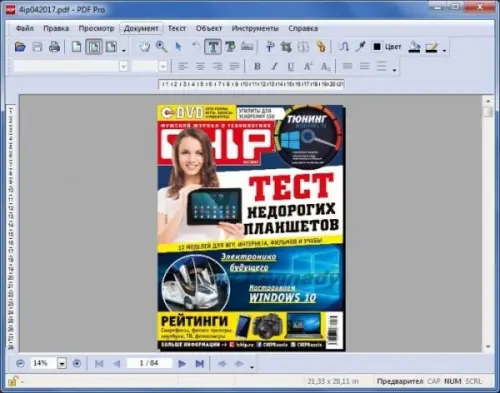Click the black color swatch
Viewport: 500px width, 393px height.
click(x=377, y=47)
